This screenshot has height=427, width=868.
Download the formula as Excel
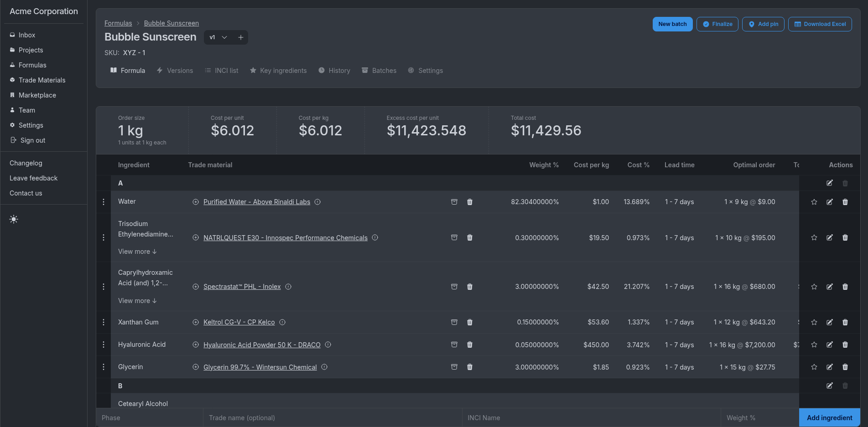820,24
